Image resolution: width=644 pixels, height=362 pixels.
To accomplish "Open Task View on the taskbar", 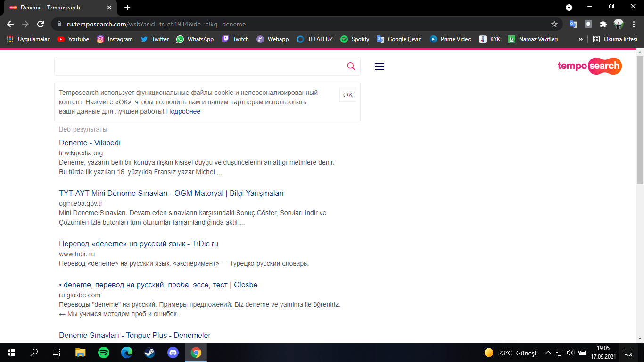I will [x=57, y=353].
